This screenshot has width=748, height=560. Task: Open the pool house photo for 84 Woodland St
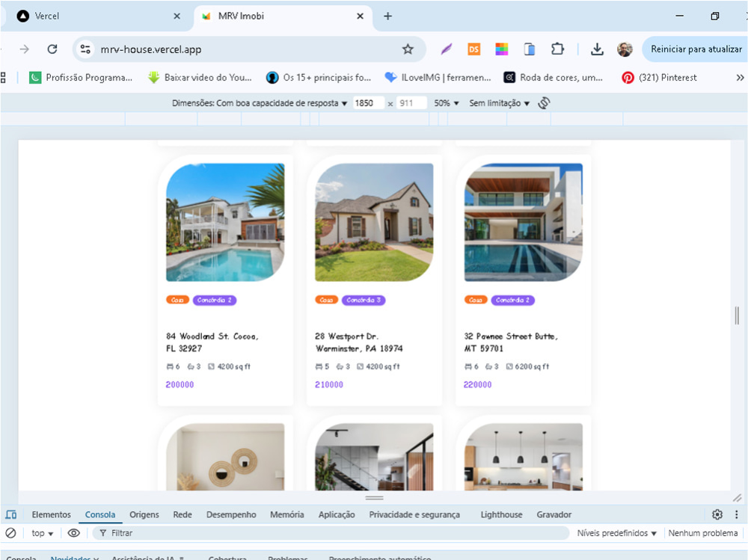coord(225,222)
